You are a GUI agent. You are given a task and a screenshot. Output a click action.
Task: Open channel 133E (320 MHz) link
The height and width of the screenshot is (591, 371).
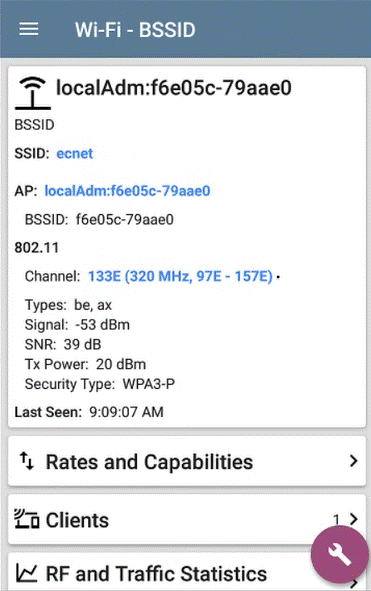tap(180, 276)
